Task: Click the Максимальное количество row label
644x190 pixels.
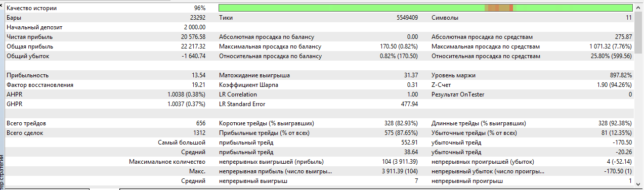Action: click(x=167, y=162)
